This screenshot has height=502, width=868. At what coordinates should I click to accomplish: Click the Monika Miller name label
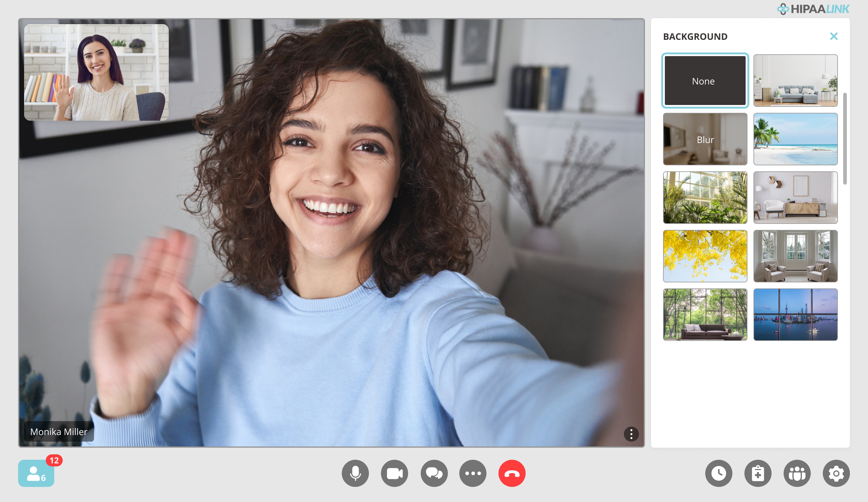(59, 432)
